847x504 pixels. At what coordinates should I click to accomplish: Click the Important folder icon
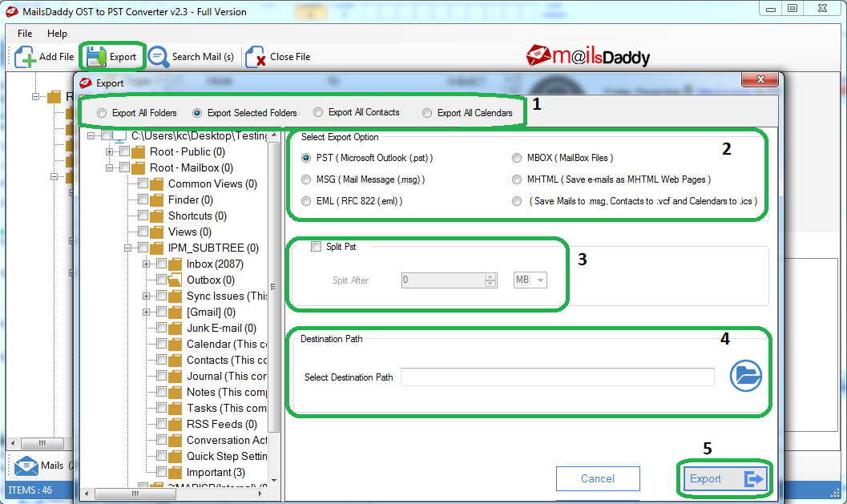[x=175, y=473]
